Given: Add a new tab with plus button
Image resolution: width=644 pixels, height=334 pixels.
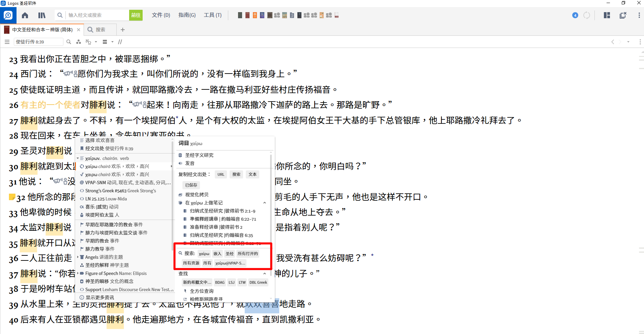Looking at the screenshot, I should 123,30.
